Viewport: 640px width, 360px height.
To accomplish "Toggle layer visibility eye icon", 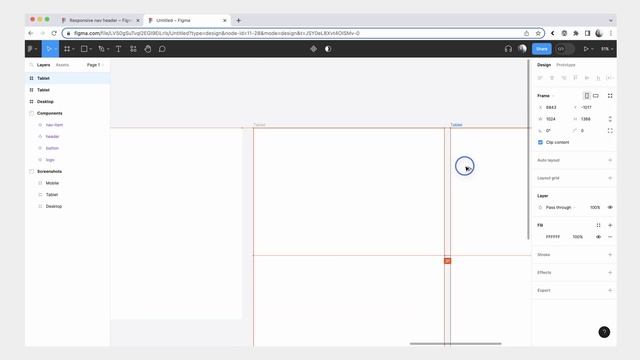I will (x=610, y=207).
